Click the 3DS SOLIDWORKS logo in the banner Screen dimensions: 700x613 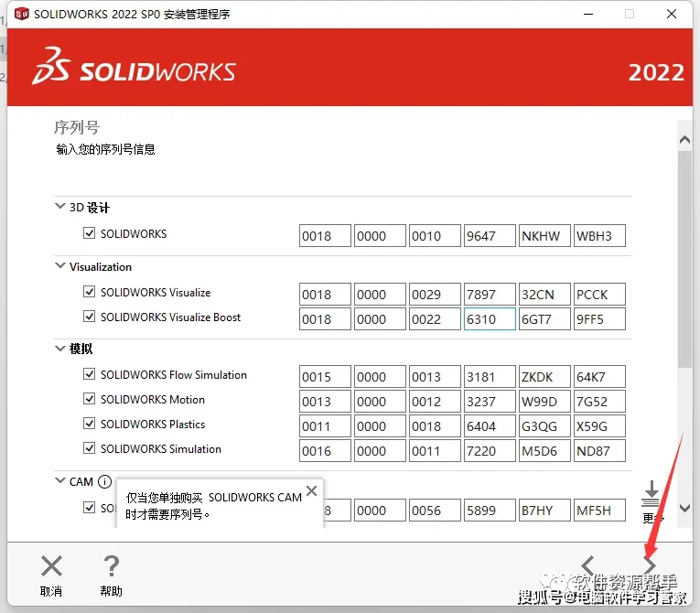134,66
